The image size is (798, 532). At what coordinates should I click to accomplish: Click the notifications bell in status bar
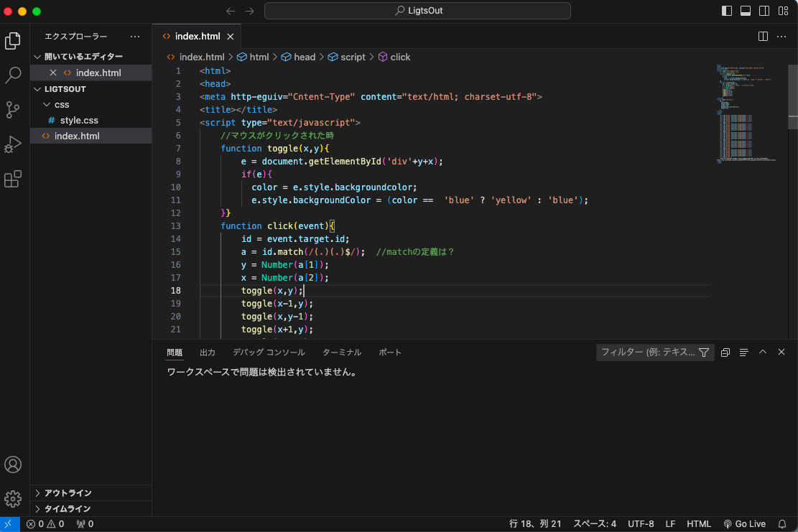pos(781,524)
